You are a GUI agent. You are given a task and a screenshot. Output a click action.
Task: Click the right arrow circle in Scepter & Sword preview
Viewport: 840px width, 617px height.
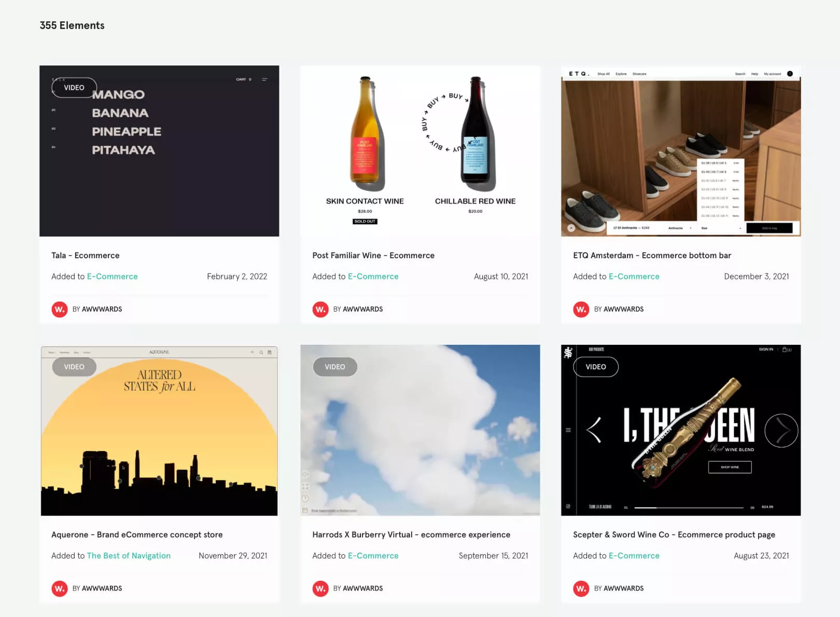(781, 430)
